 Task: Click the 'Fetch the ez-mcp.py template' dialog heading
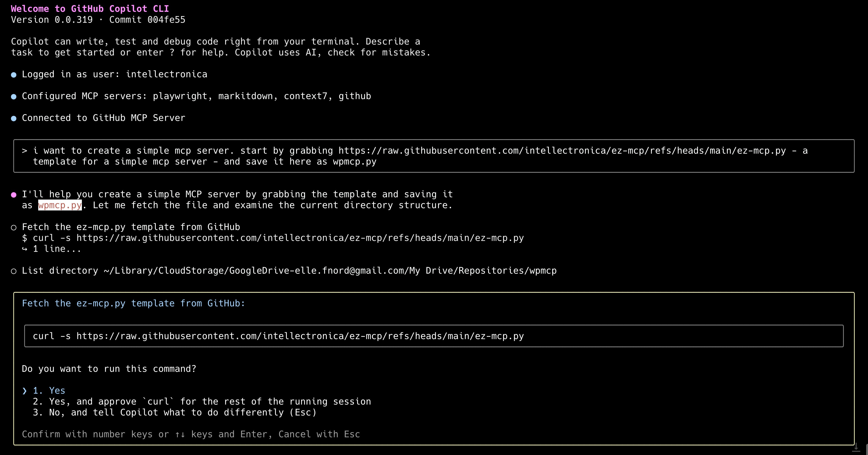(133, 303)
